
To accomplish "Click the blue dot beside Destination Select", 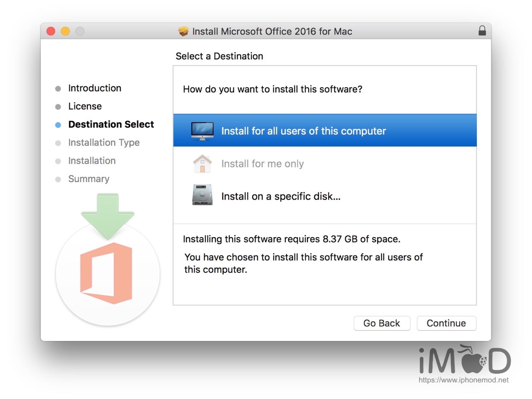I will pos(58,125).
